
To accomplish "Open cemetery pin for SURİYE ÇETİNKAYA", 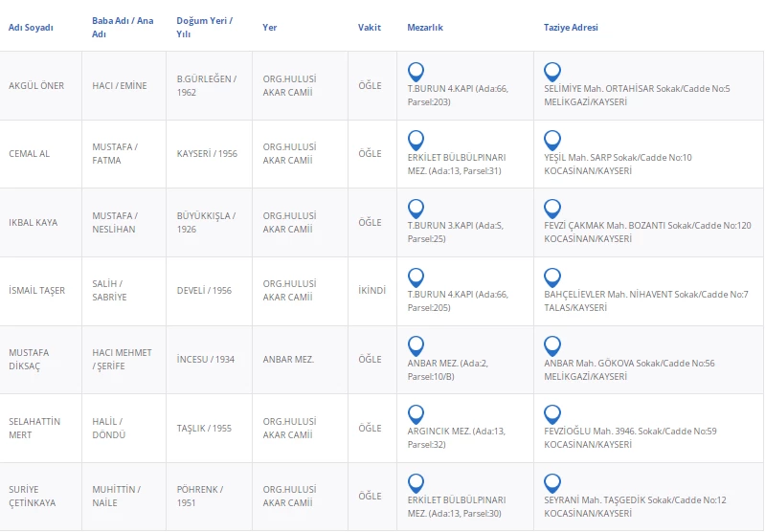I will [x=416, y=482].
